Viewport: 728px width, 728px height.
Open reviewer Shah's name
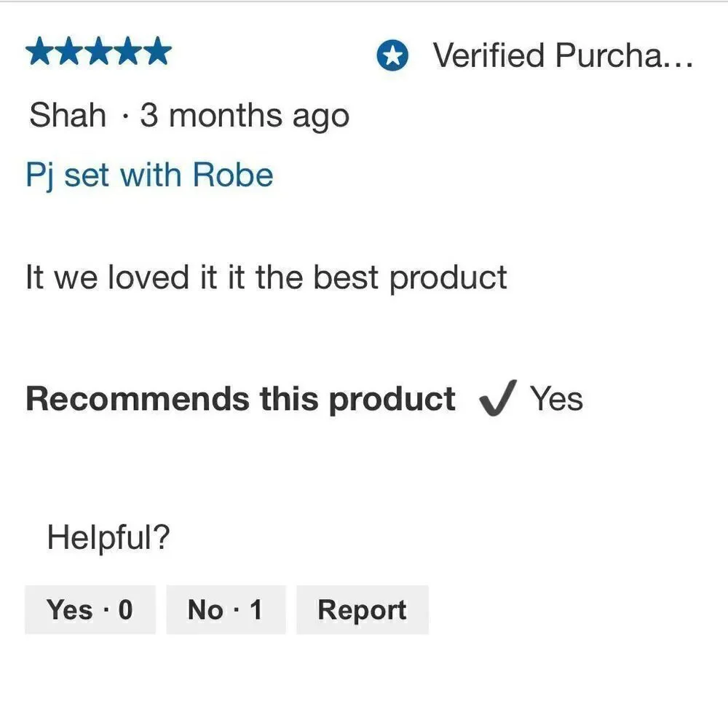pyautogui.click(x=68, y=116)
